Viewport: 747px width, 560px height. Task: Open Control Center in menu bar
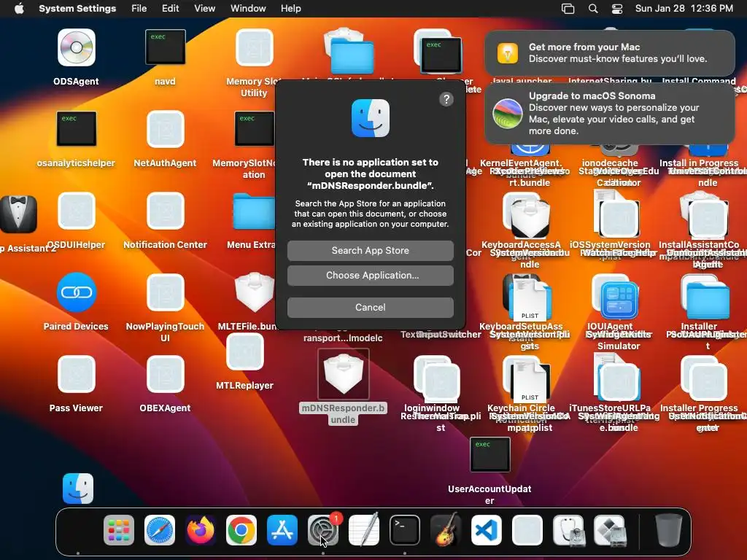[x=617, y=9]
